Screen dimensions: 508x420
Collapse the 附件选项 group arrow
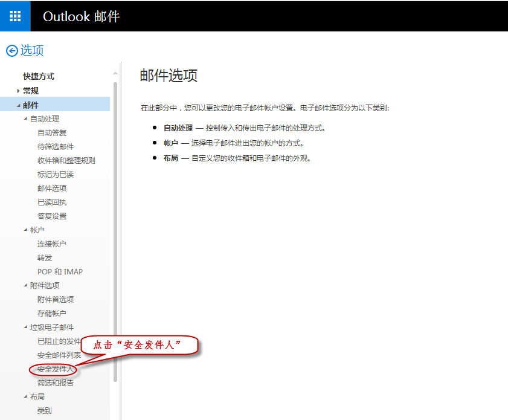coord(25,286)
